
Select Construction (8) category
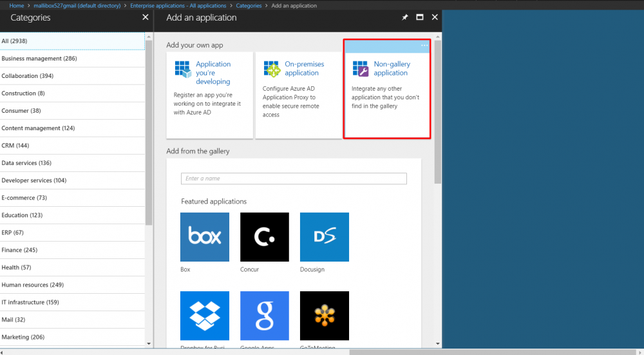72,93
